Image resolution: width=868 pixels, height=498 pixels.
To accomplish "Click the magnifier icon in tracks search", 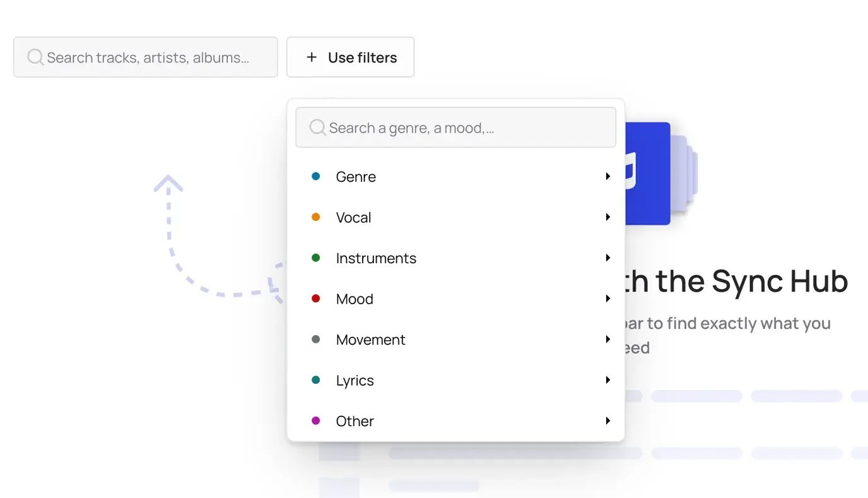I will 35,57.
